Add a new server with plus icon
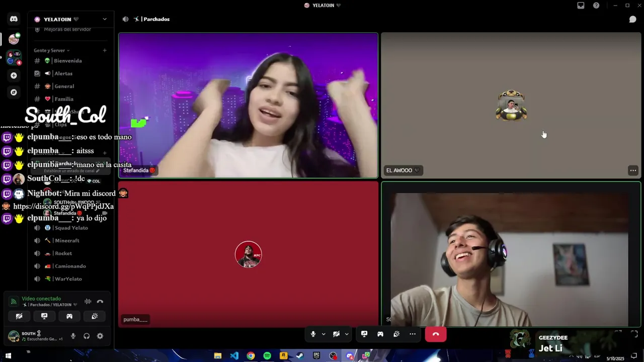 pyautogui.click(x=14, y=75)
